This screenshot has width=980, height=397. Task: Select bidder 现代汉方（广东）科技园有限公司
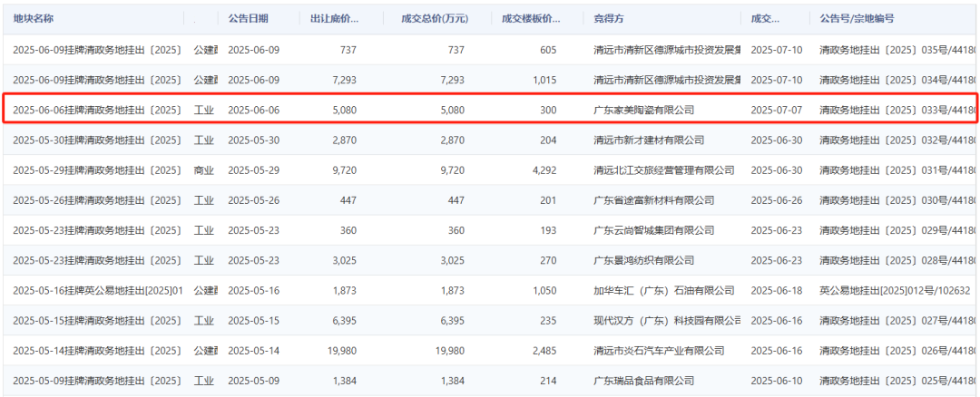tap(667, 320)
